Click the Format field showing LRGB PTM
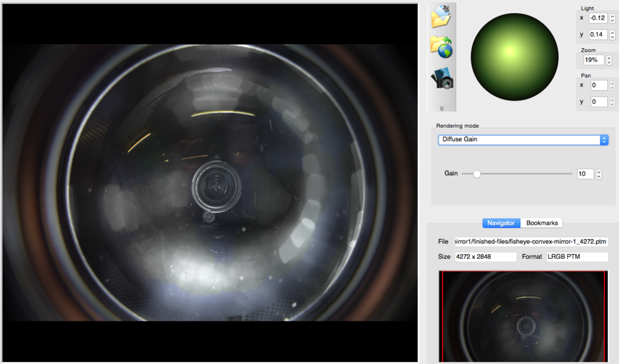Viewport: 619px width, 364px height. 577,257
